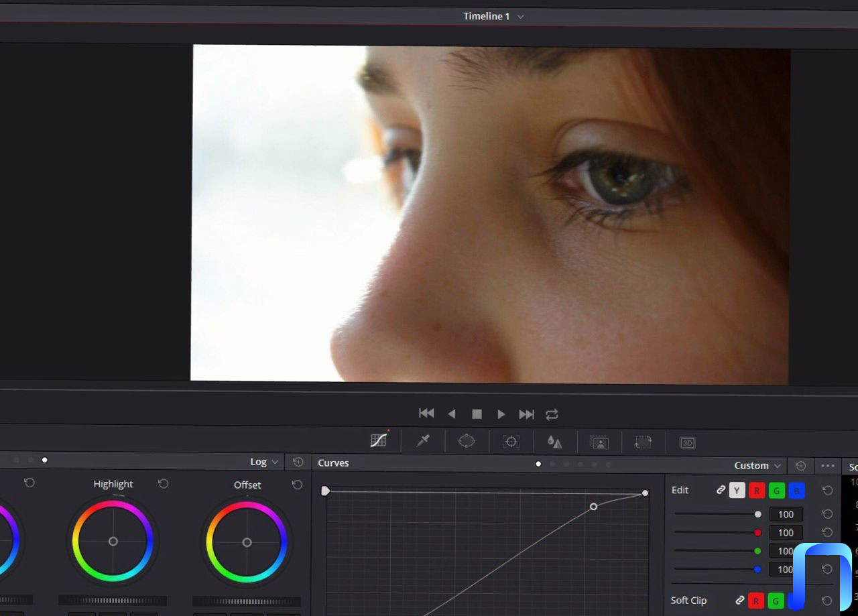Click the Highlight master wheel jog strip
This screenshot has height=616, width=858.
[113, 601]
